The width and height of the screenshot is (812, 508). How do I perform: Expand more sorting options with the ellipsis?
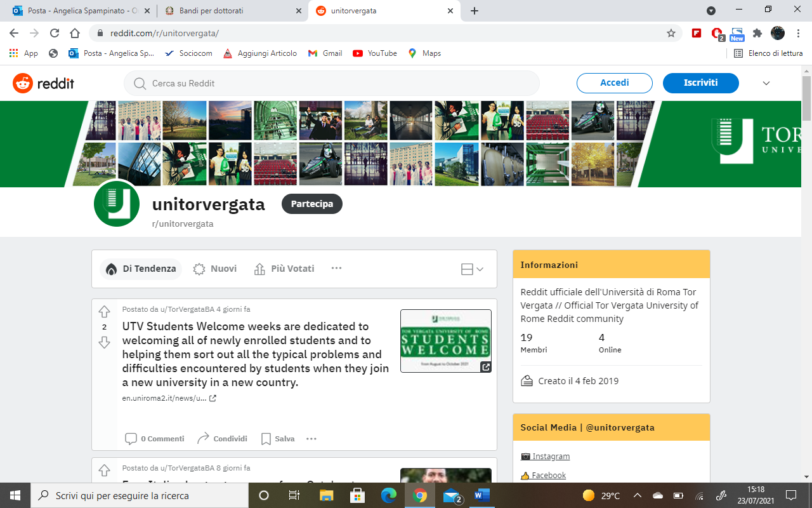coord(336,269)
